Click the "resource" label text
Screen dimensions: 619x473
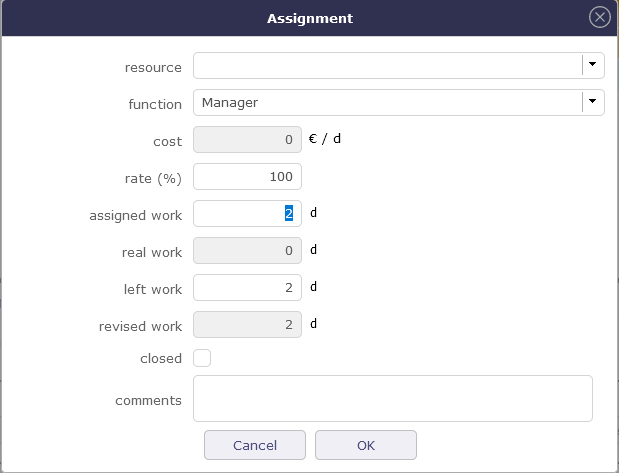tap(153, 67)
